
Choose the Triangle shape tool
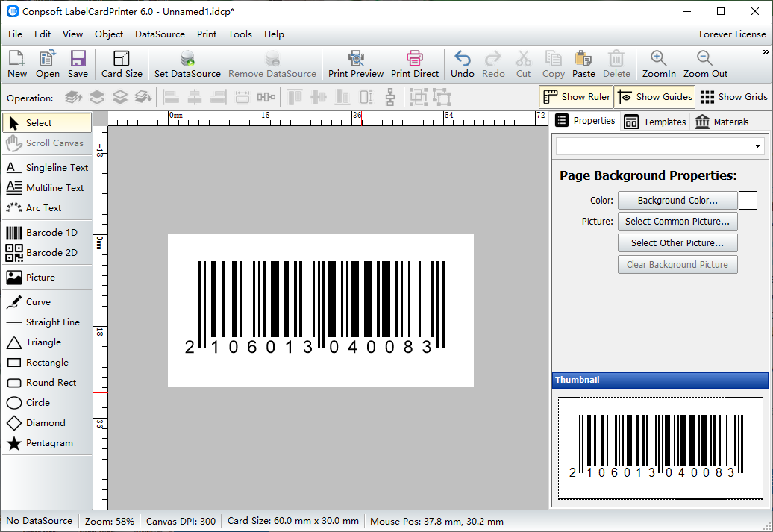point(47,342)
